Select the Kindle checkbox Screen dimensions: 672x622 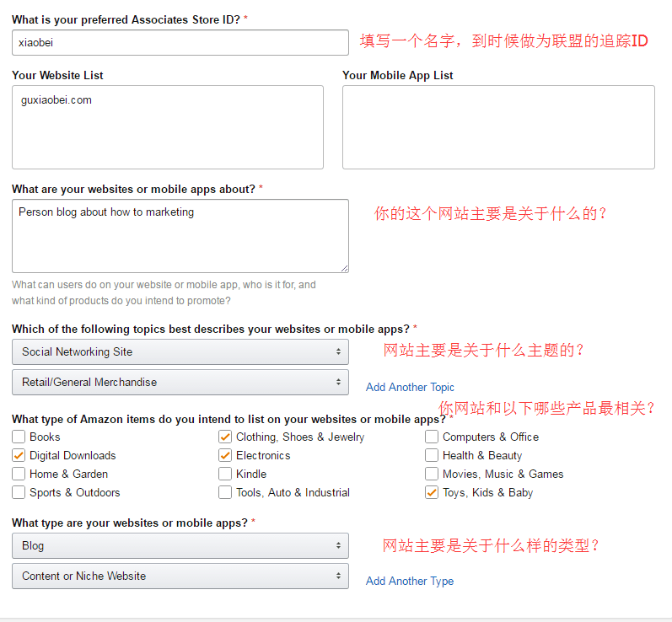[x=225, y=474]
